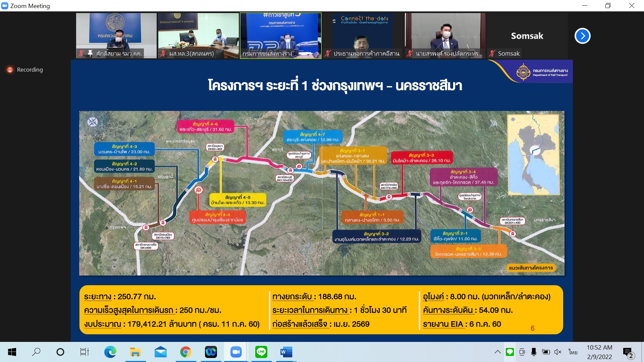The width and height of the screenshot is (644, 362).
Task: Open Google Chrome from the taskbar
Action: tap(185, 352)
